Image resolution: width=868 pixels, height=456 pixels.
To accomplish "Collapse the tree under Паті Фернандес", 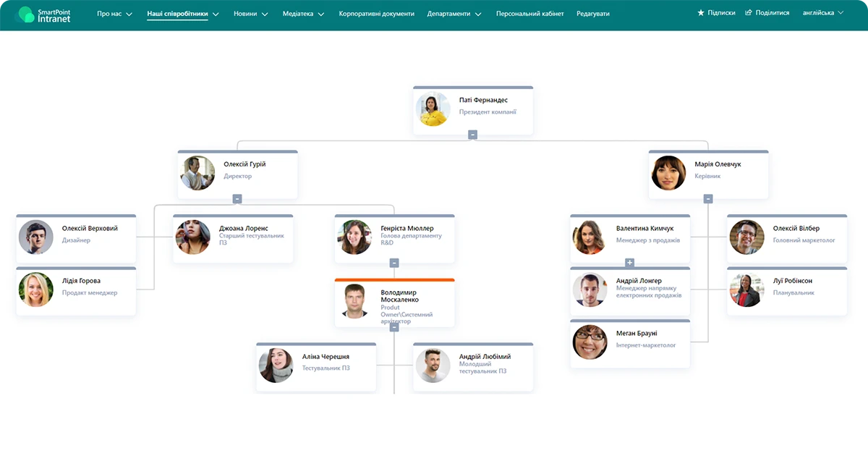I will 472,135.
